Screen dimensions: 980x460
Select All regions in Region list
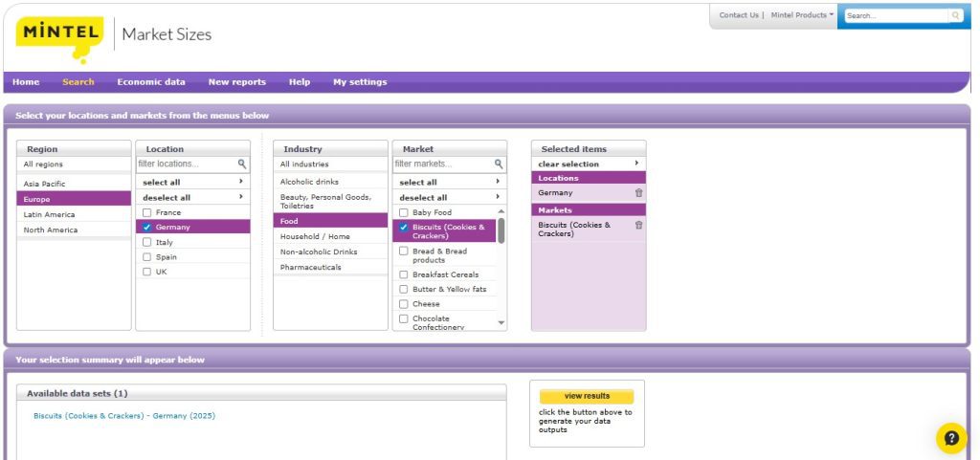[x=74, y=164]
